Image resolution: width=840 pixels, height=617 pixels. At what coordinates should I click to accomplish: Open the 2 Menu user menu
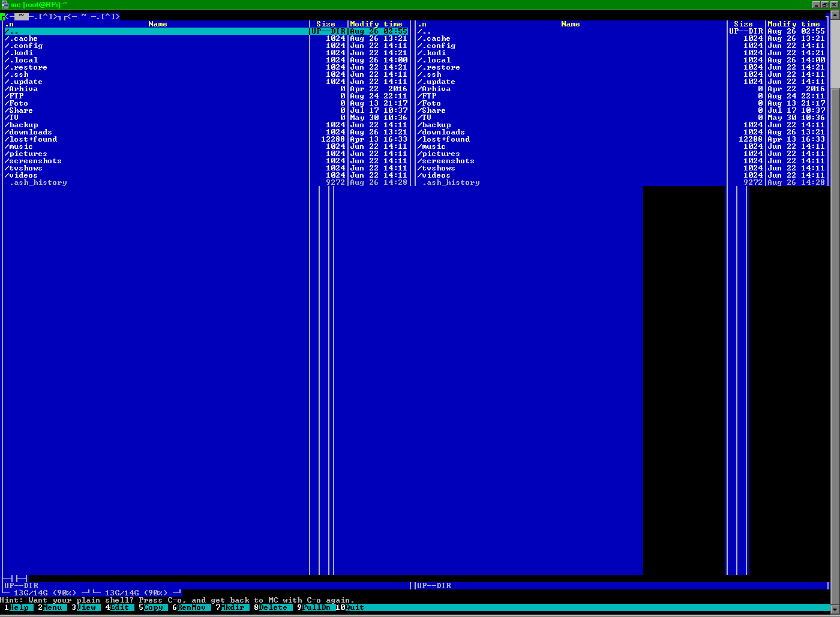(x=52, y=607)
